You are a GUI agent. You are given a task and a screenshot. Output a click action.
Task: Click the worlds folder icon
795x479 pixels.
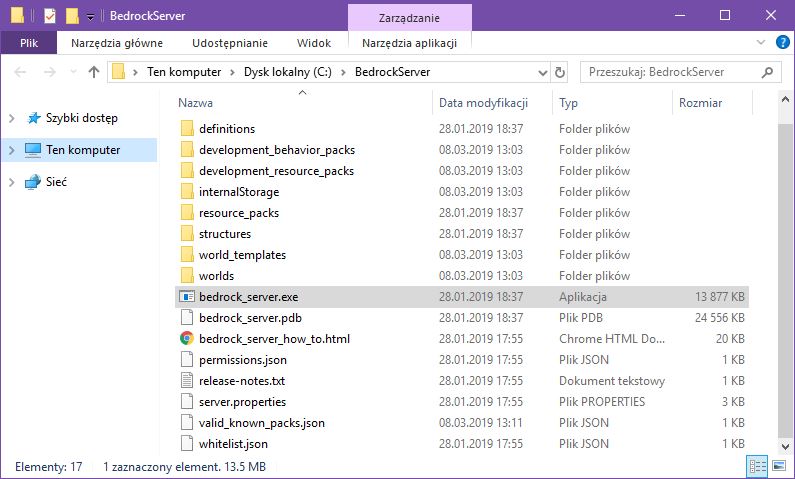[187, 276]
